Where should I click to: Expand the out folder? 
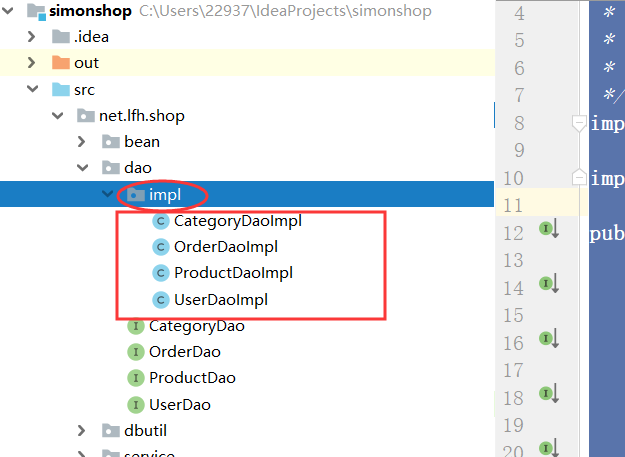pyautogui.click(x=32, y=63)
